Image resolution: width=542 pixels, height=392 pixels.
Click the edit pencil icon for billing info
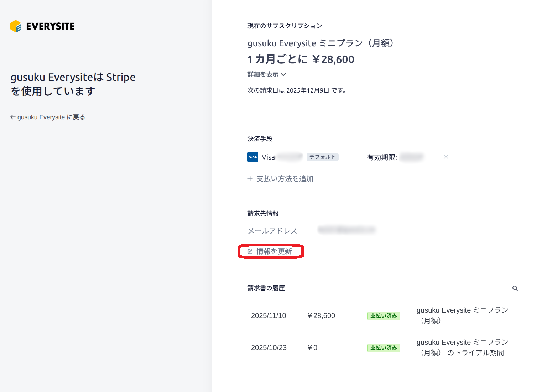pyautogui.click(x=250, y=251)
